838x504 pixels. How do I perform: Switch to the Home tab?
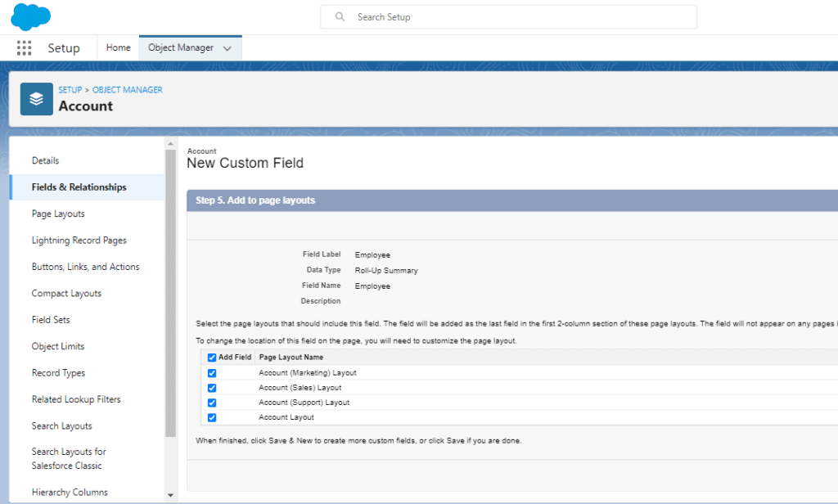[x=118, y=47]
